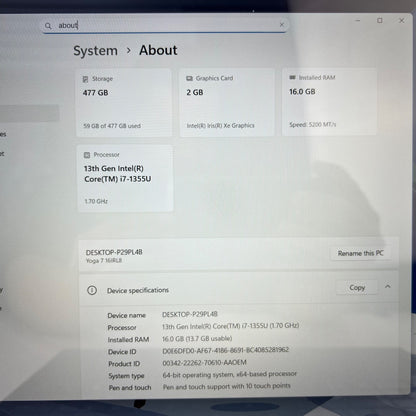Copy the device specifications
416x416 pixels.
coord(357,287)
